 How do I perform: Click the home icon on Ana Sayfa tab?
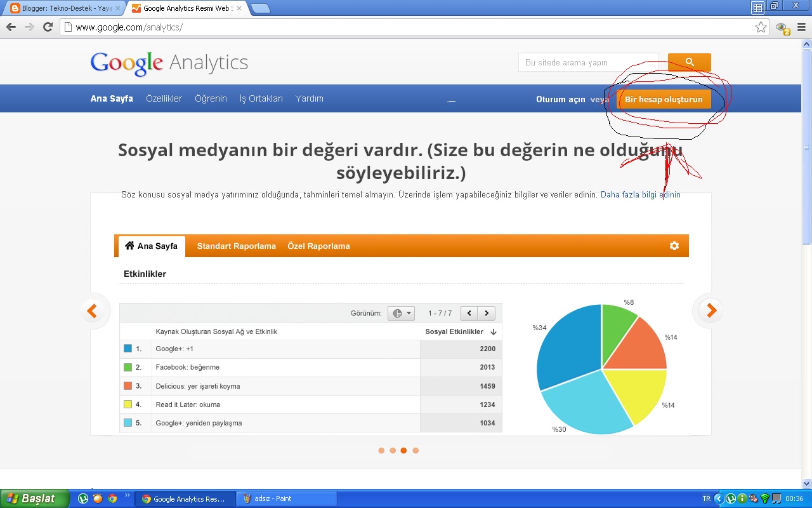coord(129,246)
